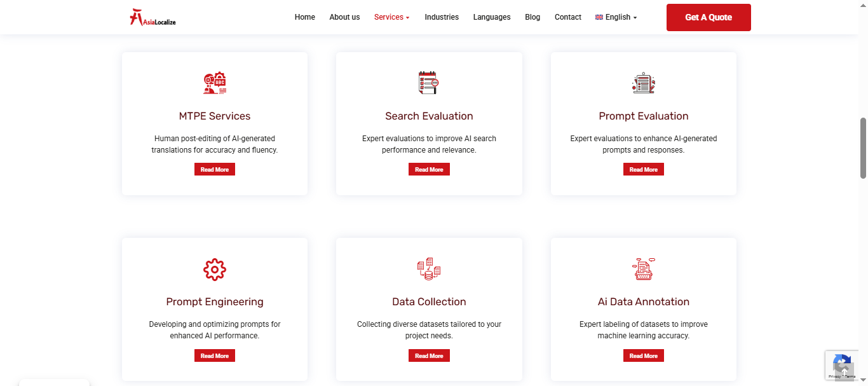Click the English flag icon
The width and height of the screenshot is (868, 386).
pos(599,17)
